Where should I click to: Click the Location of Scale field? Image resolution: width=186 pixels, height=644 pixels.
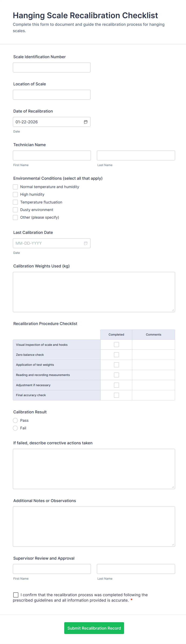coord(52,95)
